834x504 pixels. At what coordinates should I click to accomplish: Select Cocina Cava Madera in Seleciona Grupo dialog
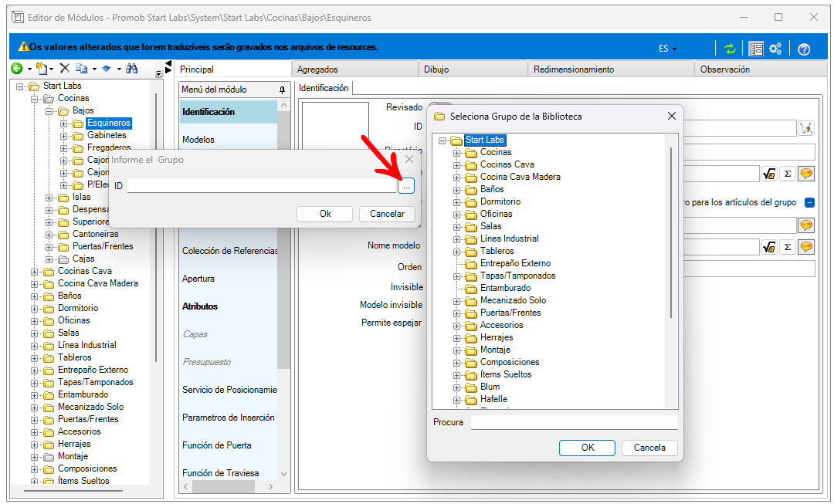pyautogui.click(x=520, y=177)
